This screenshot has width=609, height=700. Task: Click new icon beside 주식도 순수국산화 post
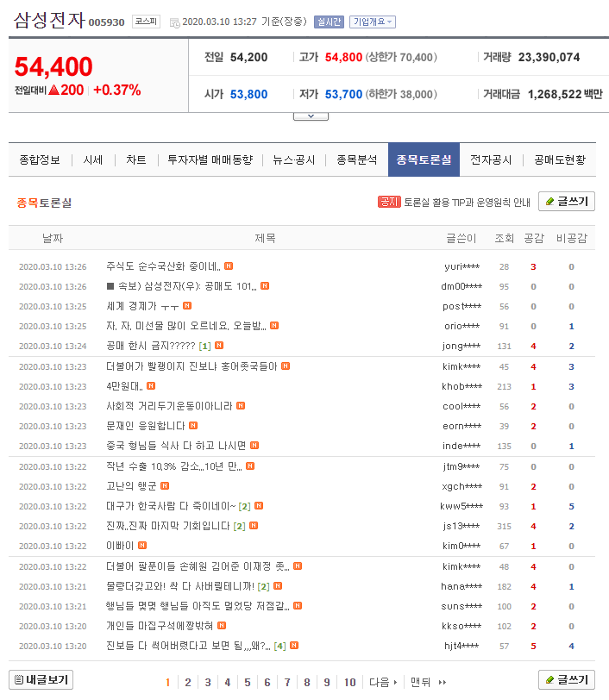click(229, 266)
